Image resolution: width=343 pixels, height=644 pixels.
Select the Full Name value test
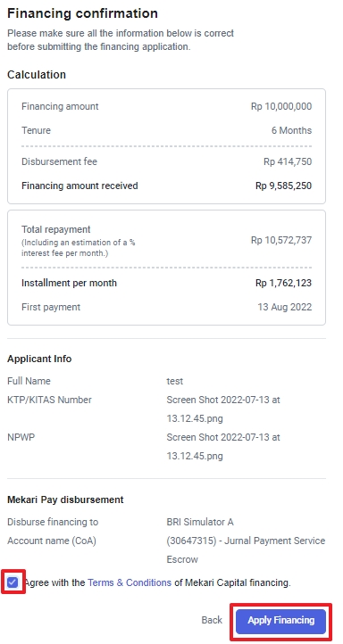[x=175, y=381]
